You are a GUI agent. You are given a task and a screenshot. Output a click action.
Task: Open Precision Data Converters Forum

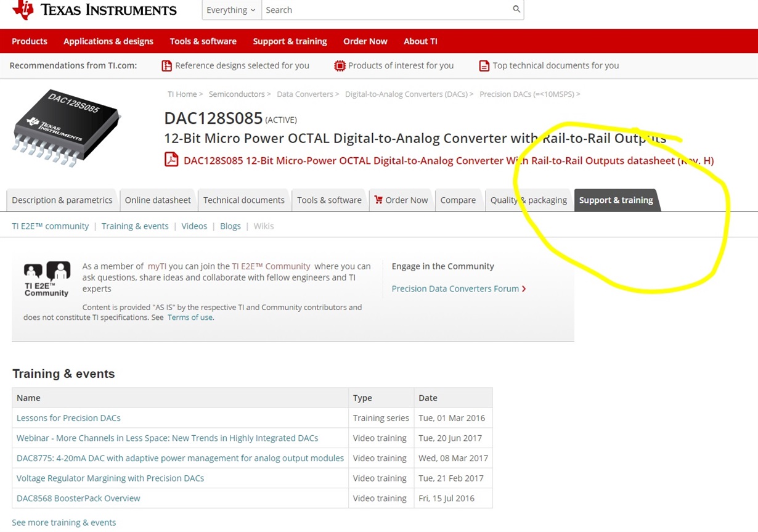pos(455,289)
